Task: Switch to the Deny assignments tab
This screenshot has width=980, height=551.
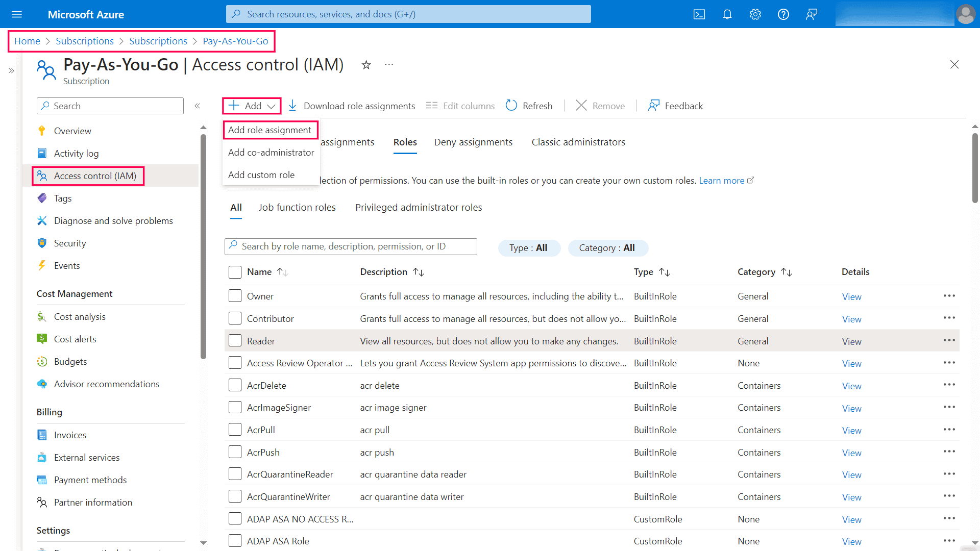Action: pyautogui.click(x=473, y=142)
